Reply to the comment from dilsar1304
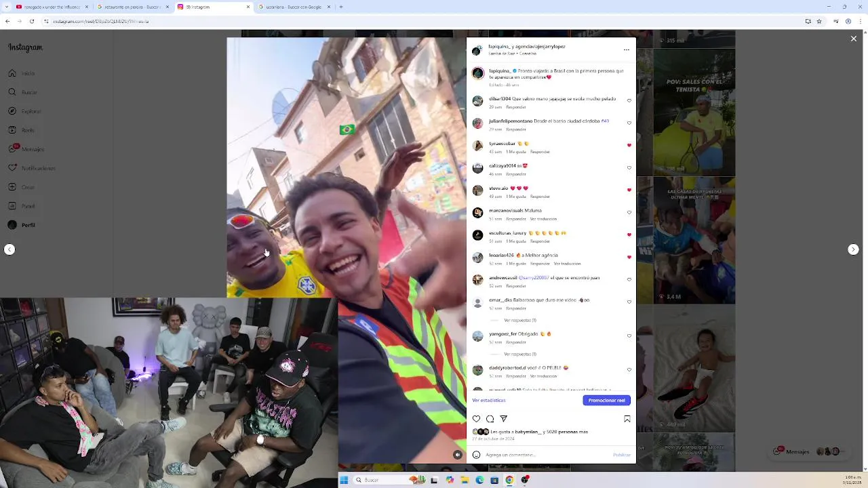This screenshot has height=488, width=868. (x=516, y=107)
